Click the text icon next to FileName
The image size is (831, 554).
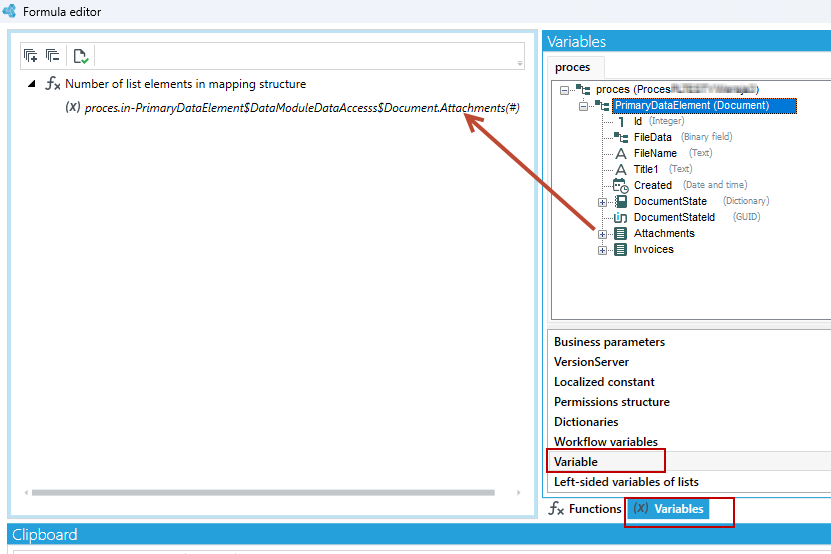click(621, 154)
